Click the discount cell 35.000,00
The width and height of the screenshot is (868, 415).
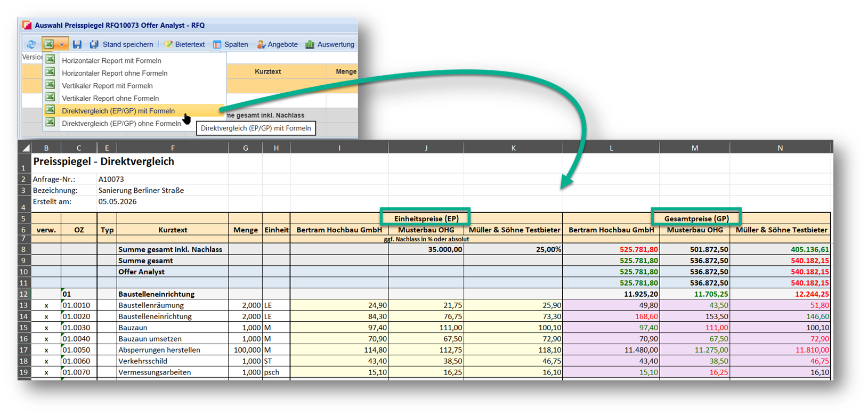tap(426, 249)
